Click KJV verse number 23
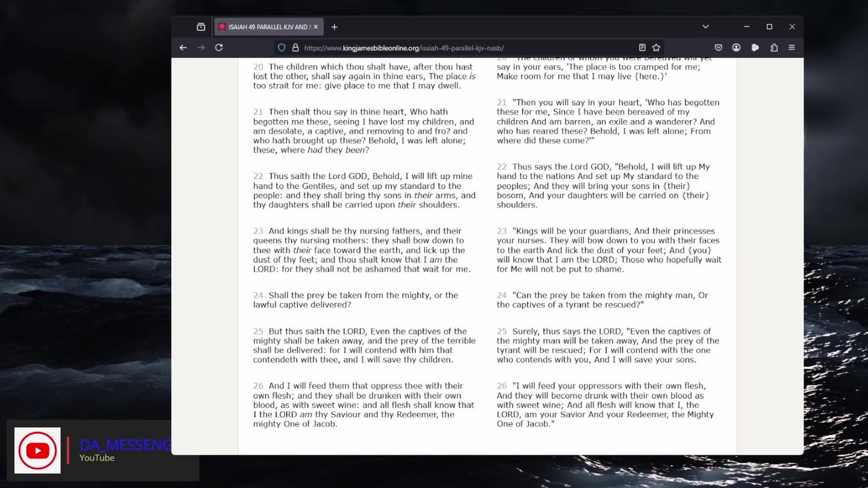 [x=258, y=231]
